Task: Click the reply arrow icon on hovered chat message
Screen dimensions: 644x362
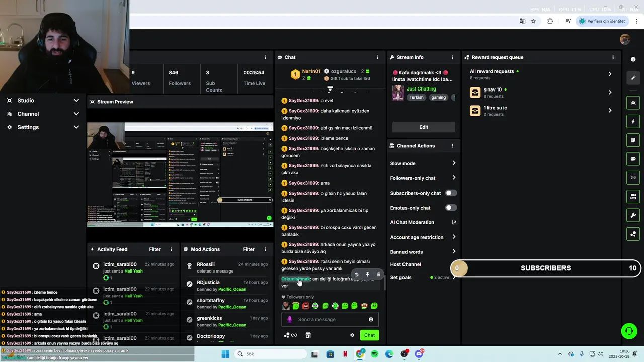Action: click(x=356, y=275)
